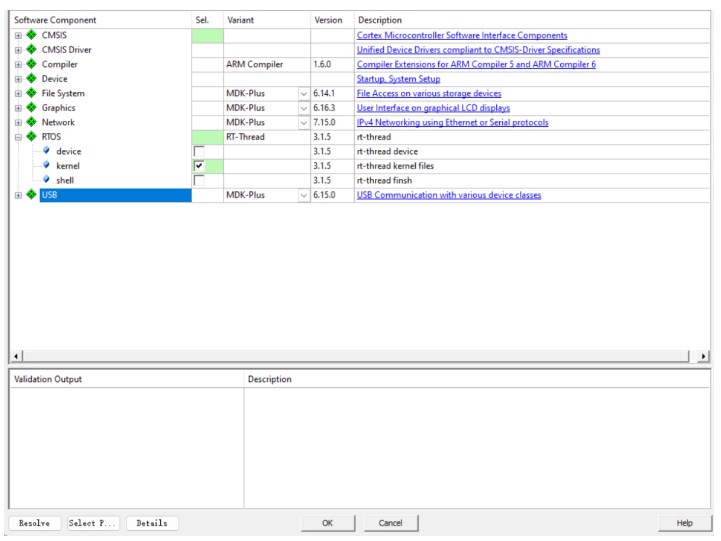The image size is (721, 541).
Task: Click the green diamond icon beside Compiler
Action: [31, 64]
